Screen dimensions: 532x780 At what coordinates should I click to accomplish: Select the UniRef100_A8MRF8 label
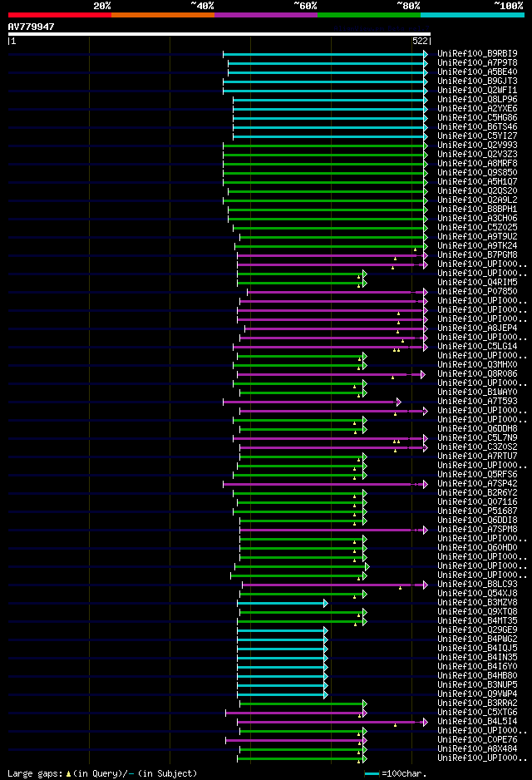477,163
